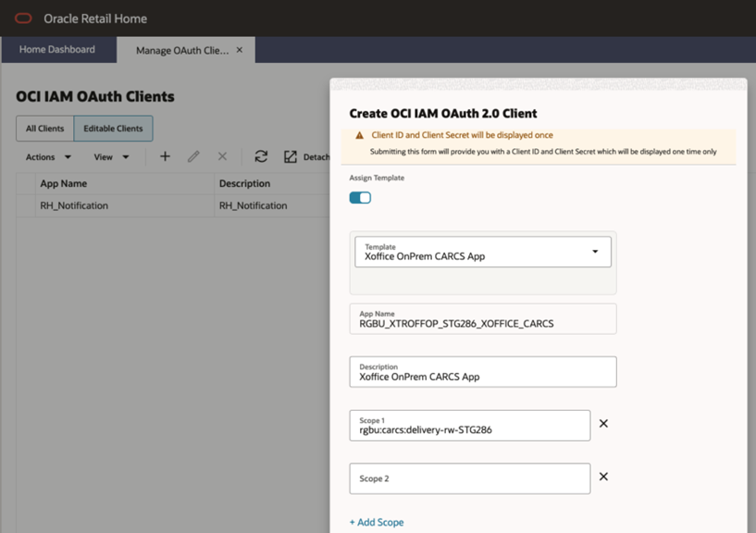The height and width of the screenshot is (533, 756).
Task: Open the Actions menu dropdown
Action: (x=48, y=156)
